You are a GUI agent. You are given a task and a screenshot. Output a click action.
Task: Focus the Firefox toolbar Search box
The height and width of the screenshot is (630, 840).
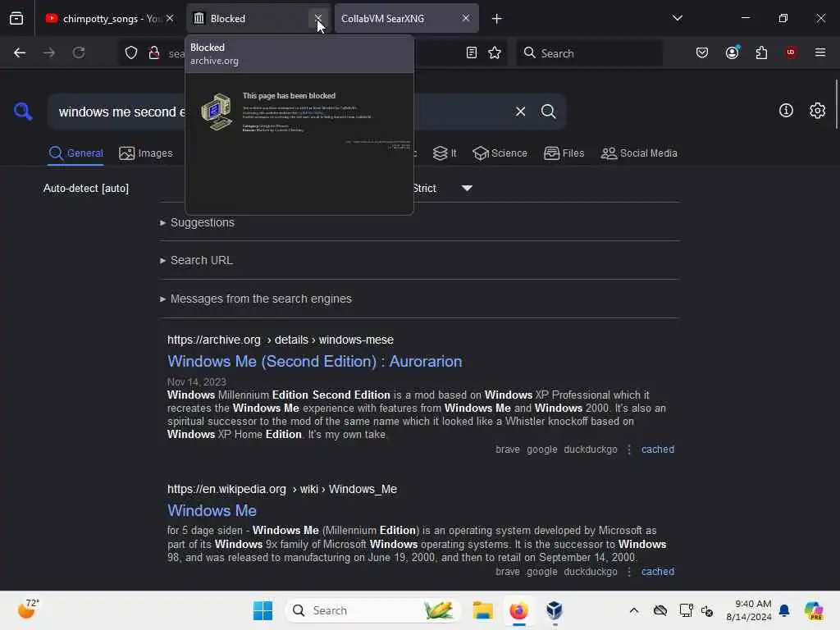[x=589, y=53]
